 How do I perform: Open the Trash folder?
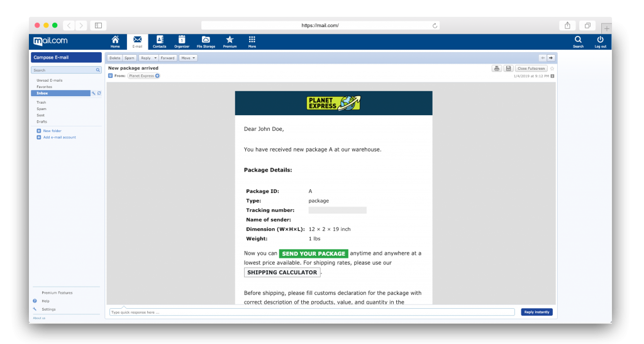41,103
